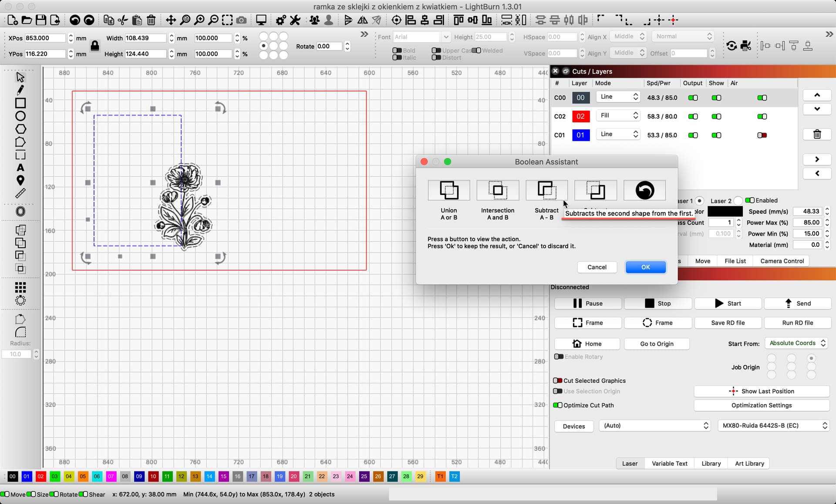Toggle Air for layer C01
The image size is (836, 504).
pos(762,135)
